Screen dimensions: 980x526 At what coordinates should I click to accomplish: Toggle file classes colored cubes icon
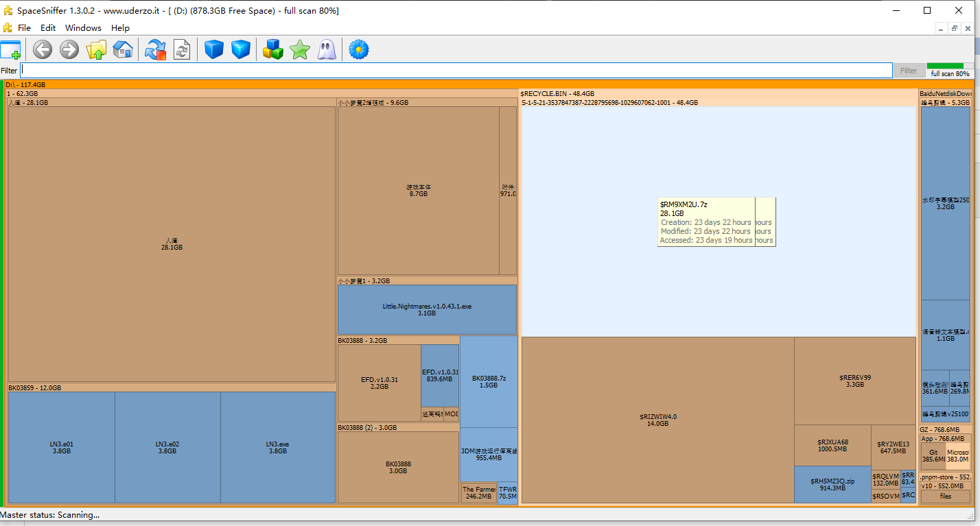273,49
